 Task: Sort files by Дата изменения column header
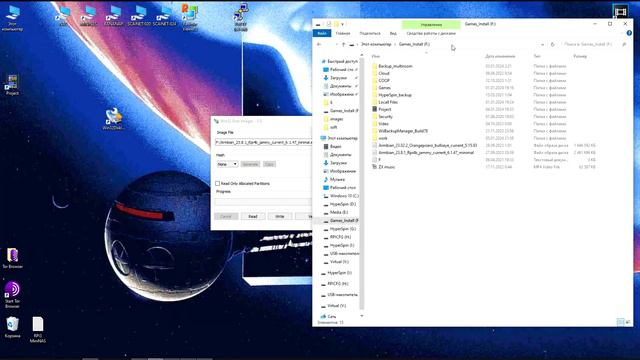[x=500, y=56]
